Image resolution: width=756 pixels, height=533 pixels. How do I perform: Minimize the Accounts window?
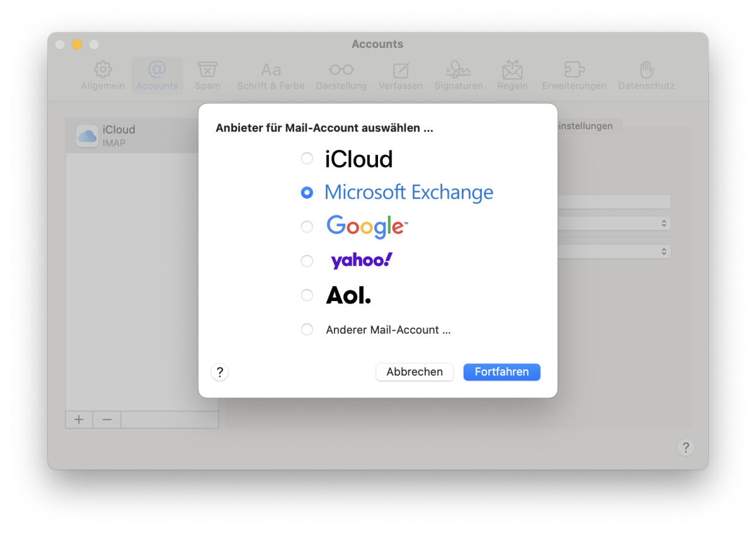pos(77,44)
